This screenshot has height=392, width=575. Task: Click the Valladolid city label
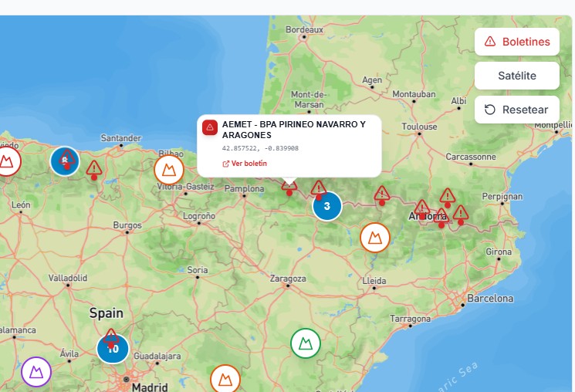click(x=68, y=278)
